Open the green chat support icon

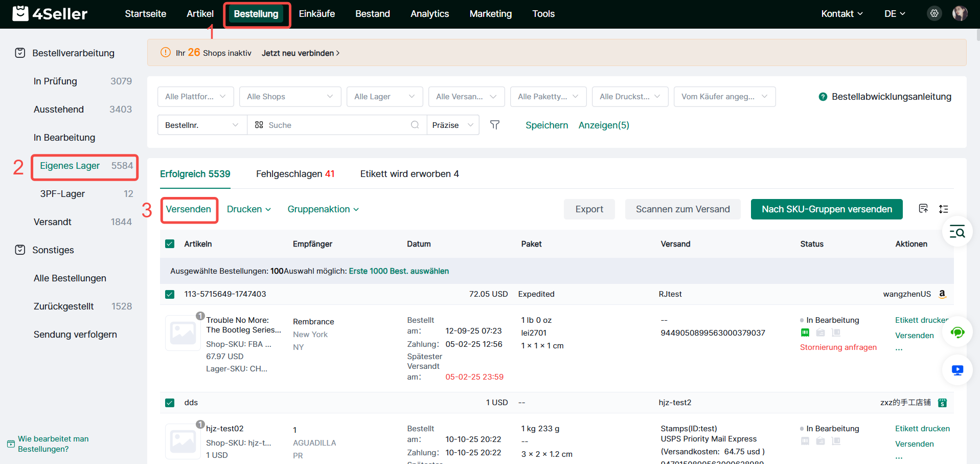pos(957,333)
